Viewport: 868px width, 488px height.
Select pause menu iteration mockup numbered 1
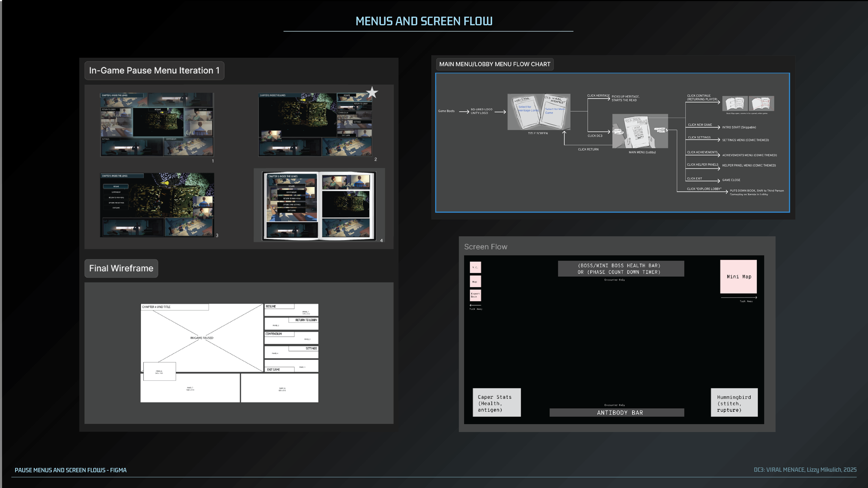(x=157, y=125)
